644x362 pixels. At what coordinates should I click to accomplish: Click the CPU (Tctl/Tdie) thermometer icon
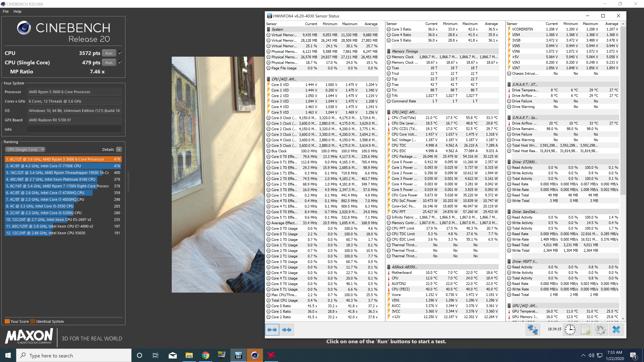click(x=389, y=118)
